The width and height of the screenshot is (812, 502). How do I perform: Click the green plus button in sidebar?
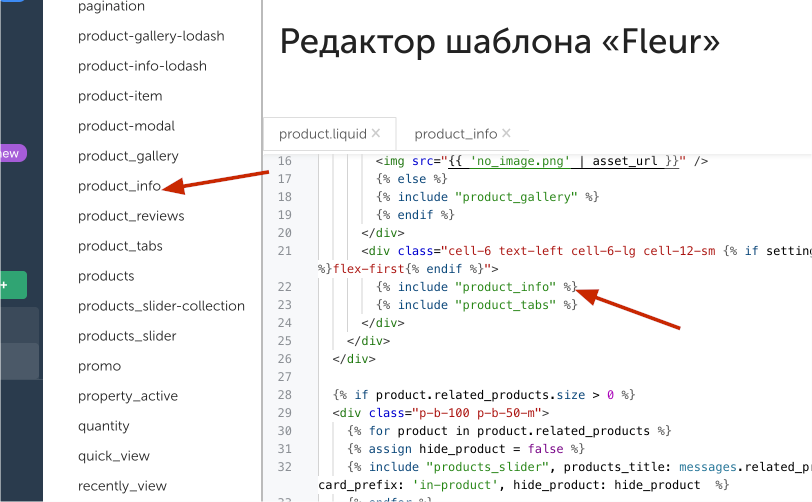12,285
